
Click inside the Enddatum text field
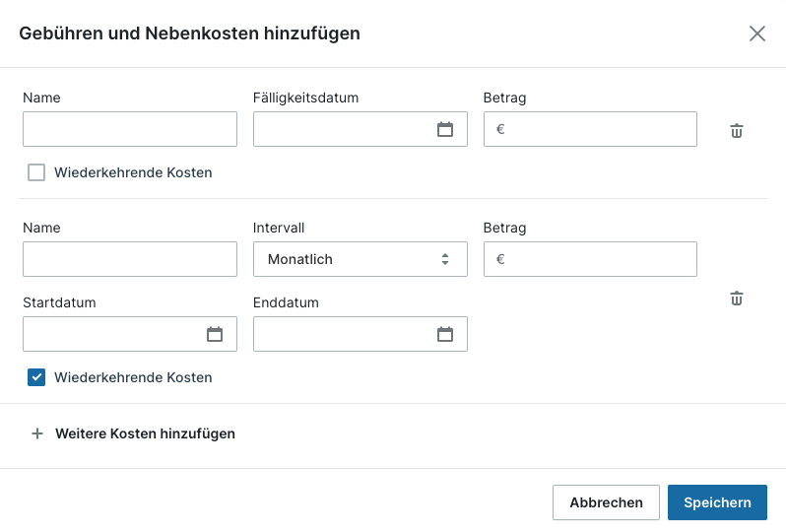tap(342, 334)
